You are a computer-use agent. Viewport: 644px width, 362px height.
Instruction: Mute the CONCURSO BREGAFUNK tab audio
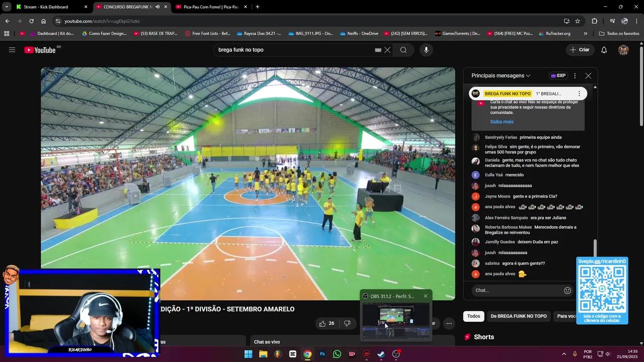[157, 7]
